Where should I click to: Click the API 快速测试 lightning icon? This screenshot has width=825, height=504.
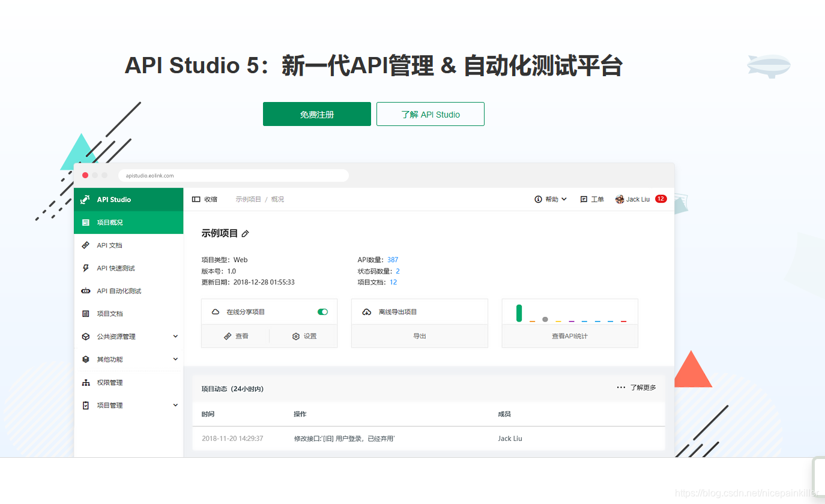tap(85, 268)
